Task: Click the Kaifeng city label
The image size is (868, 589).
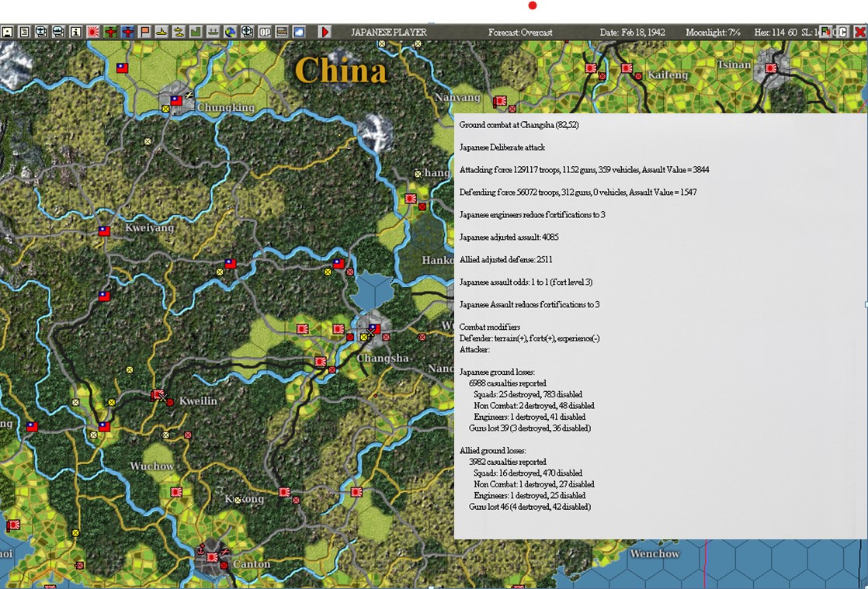Action: pyautogui.click(x=668, y=74)
